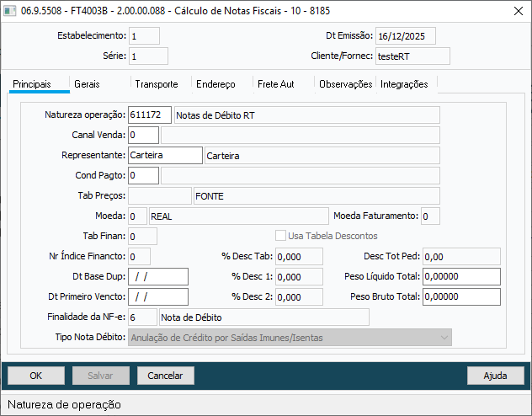The height and width of the screenshot is (416, 532).
Task: Click the Cliente/Fornec field showing testeRT
Action: pyautogui.click(x=412, y=56)
